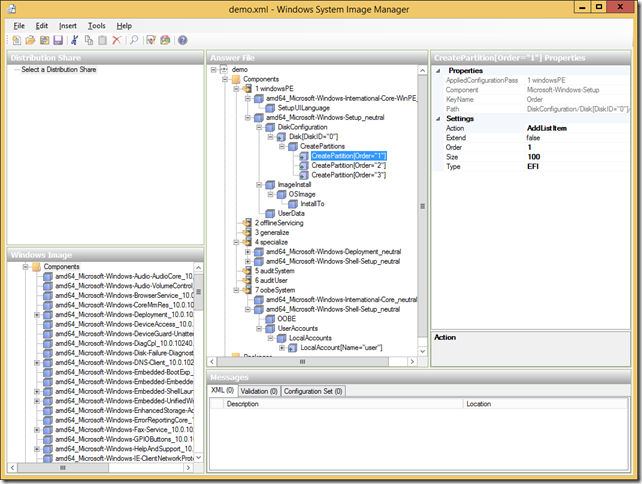The height and width of the screenshot is (484, 642).
Task: Click the Components folder icon in Answer File
Action: tap(236, 79)
